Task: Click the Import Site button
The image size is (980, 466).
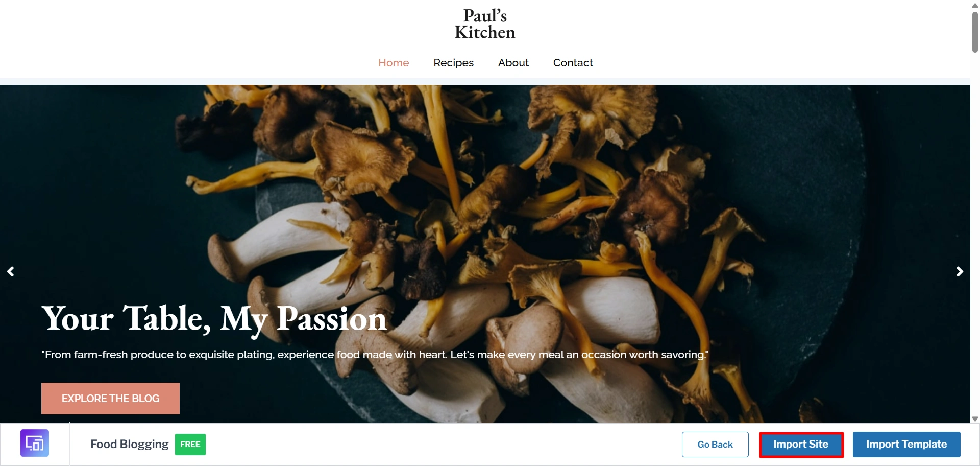Action: (x=801, y=445)
